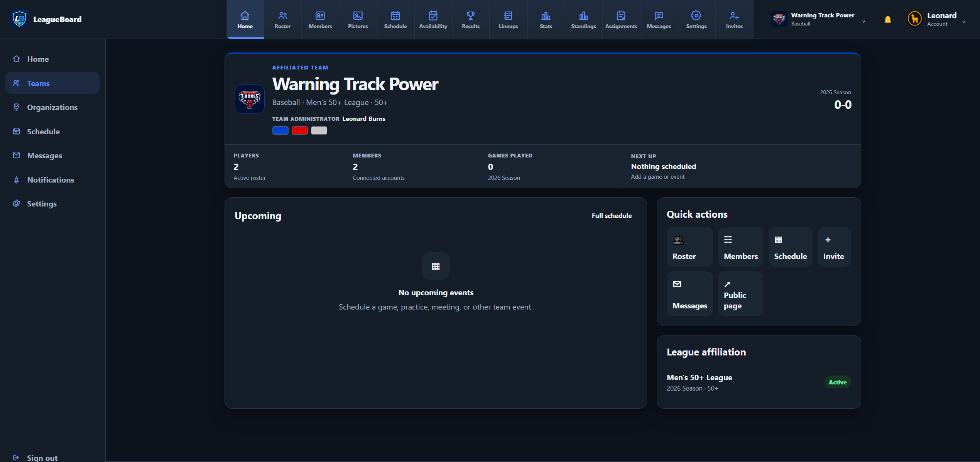Go to the Schedule tab in top navigation
The image size is (980, 462).
click(395, 19)
